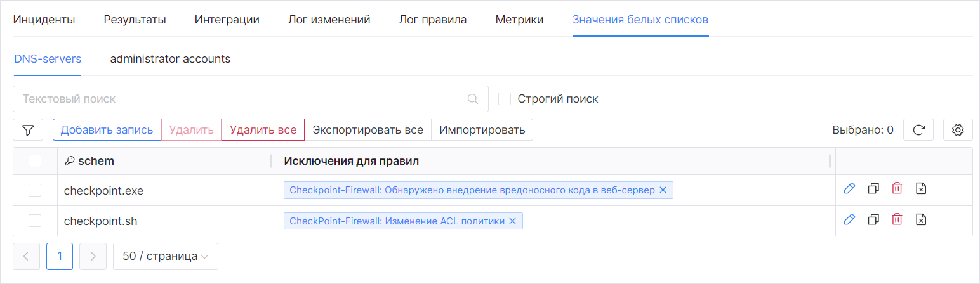Delete the checkpoint.exe row via trash icon
The width and height of the screenshot is (980, 284).
point(897,188)
